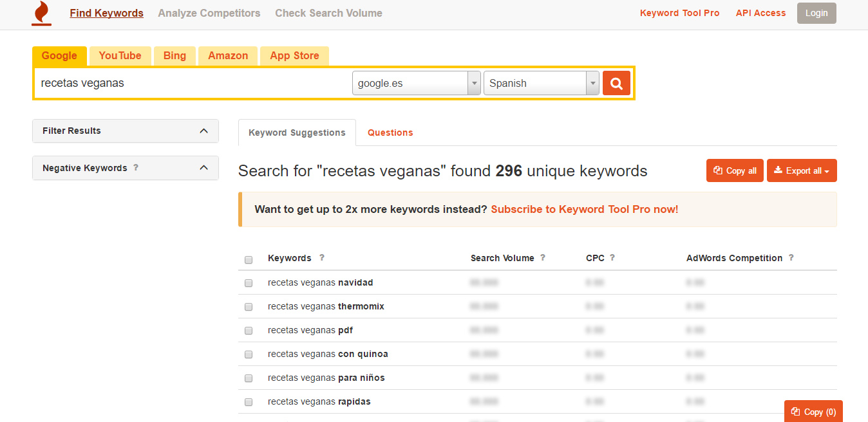Click the keyword text recetas veganas con quinoa
The height and width of the screenshot is (422, 868).
[328, 354]
